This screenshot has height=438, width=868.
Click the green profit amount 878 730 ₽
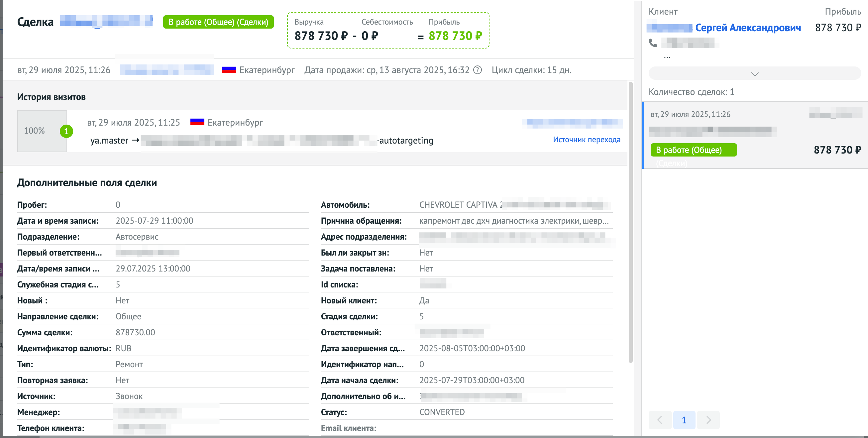[x=455, y=36]
